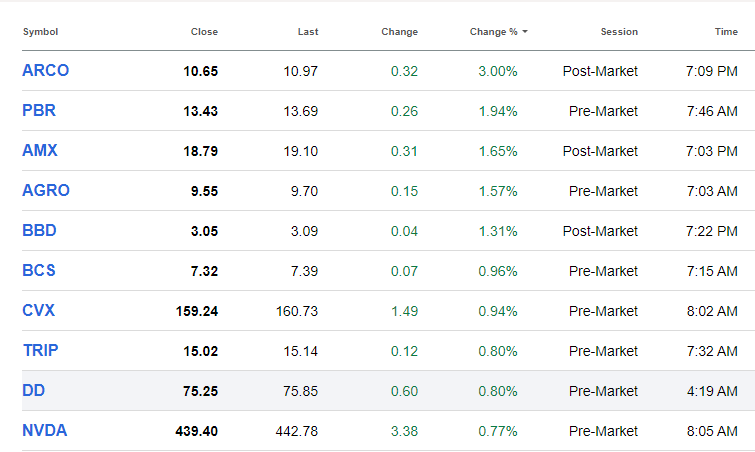
Task: Sort by the Time column header
Action: (x=726, y=32)
